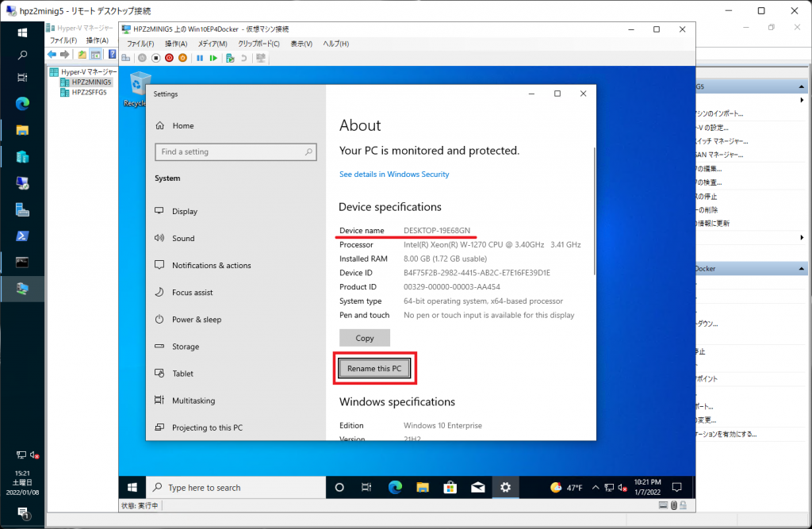Select HPZ2SFFG5 in the Hyper-V tree

[x=89, y=92]
